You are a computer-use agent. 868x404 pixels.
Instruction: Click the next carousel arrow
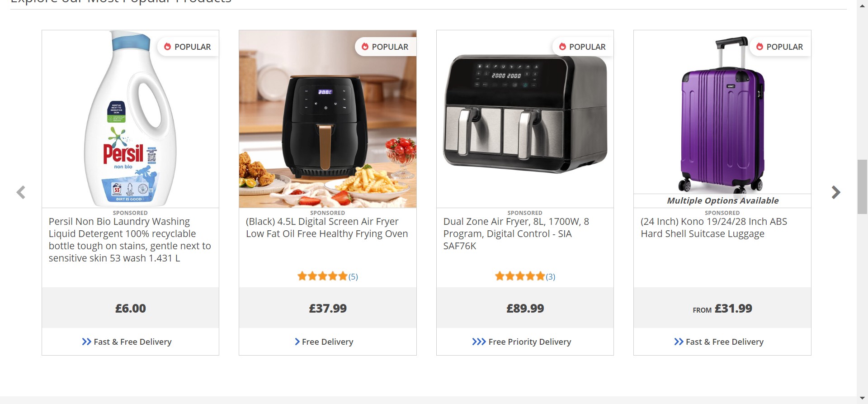tap(836, 192)
